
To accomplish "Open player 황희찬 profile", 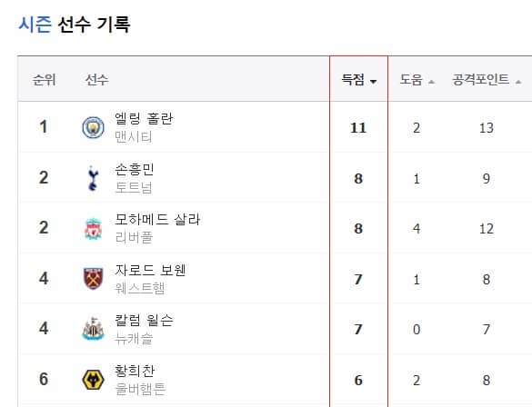I will coord(135,371).
